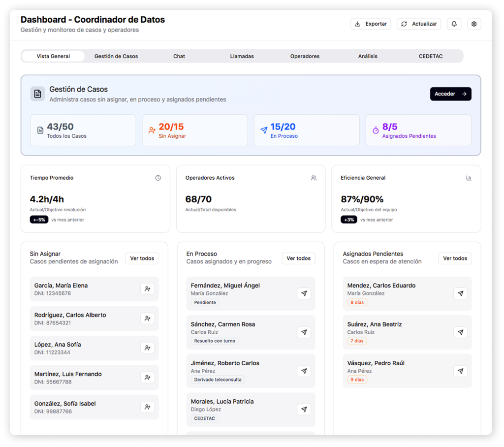This screenshot has width=504, height=447.
Task: Assign García, María Elena with the user-plus icon
Action: click(x=148, y=289)
